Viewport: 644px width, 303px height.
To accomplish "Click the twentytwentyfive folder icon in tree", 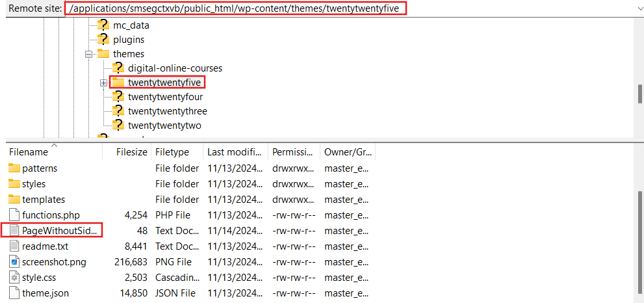I will point(118,82).
